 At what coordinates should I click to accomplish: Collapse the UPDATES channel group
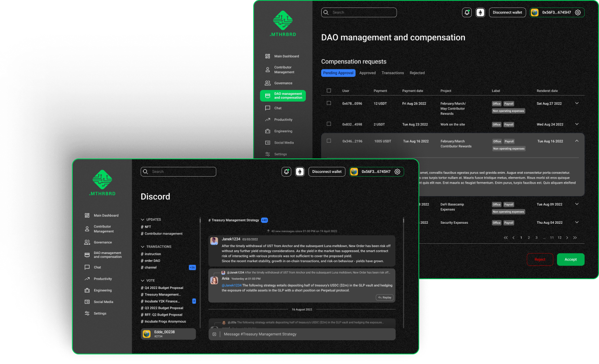pos(143,220)
